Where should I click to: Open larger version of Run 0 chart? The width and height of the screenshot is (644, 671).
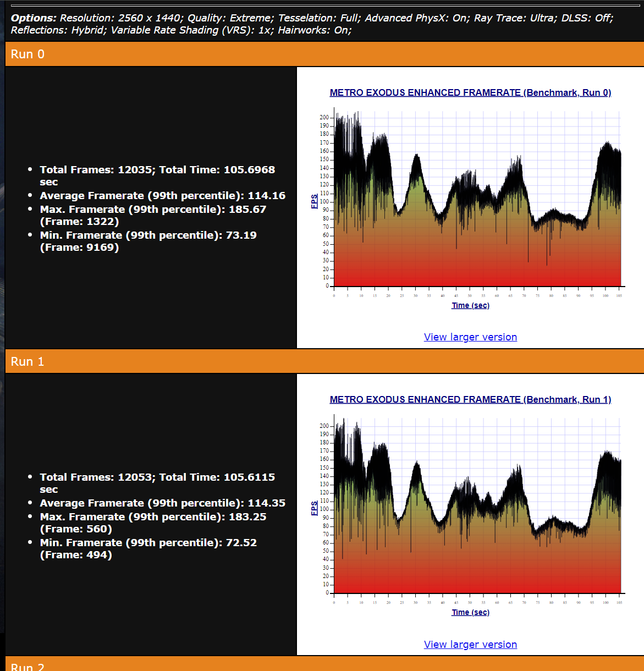point(470,337)
